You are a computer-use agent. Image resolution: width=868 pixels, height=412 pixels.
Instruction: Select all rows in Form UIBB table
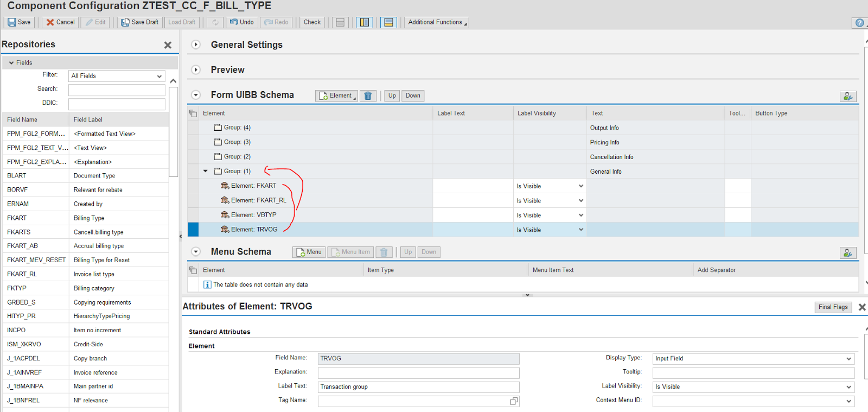pyautogui.click(x=193, y=113)
